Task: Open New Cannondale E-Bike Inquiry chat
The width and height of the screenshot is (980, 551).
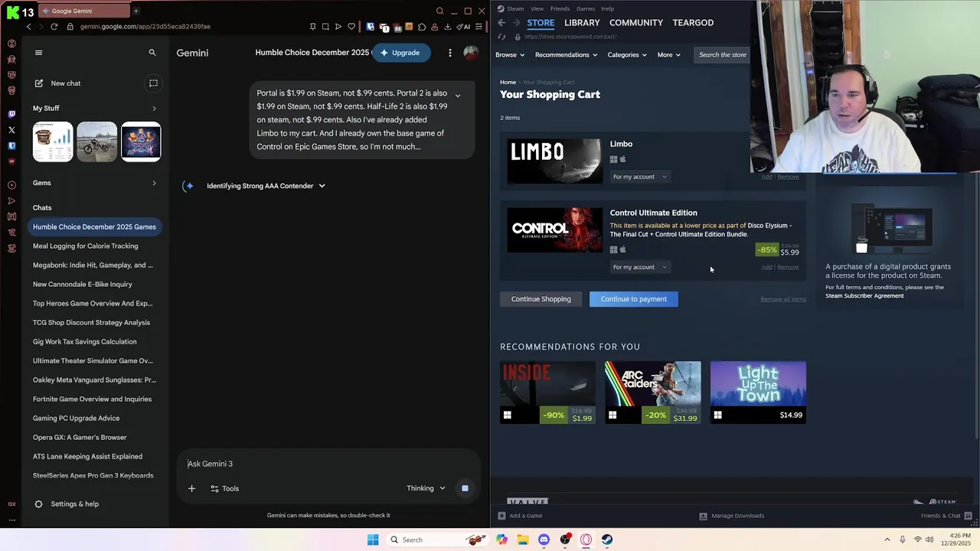Action: point(83,284)
